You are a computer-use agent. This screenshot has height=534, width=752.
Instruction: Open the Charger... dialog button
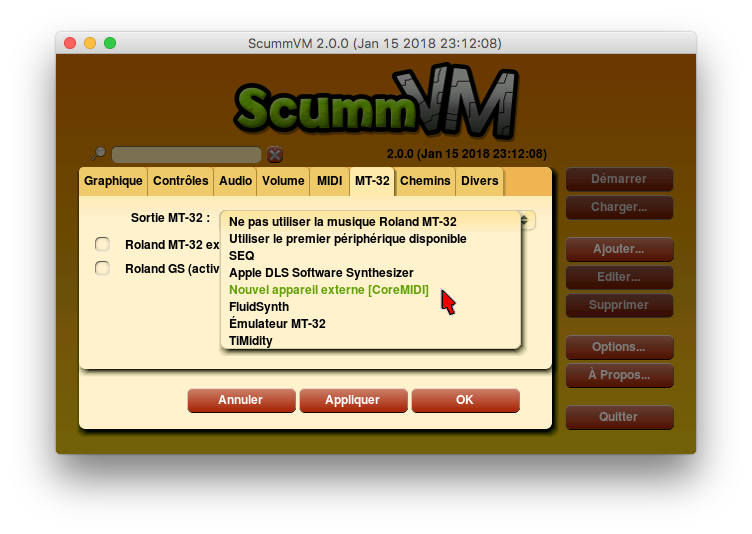(x=619, y=207)
